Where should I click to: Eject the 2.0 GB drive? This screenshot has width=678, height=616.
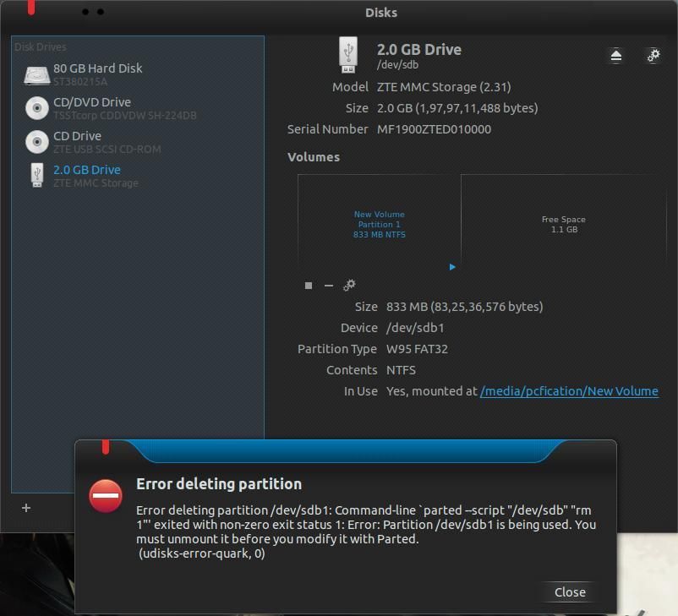point(616,55)
